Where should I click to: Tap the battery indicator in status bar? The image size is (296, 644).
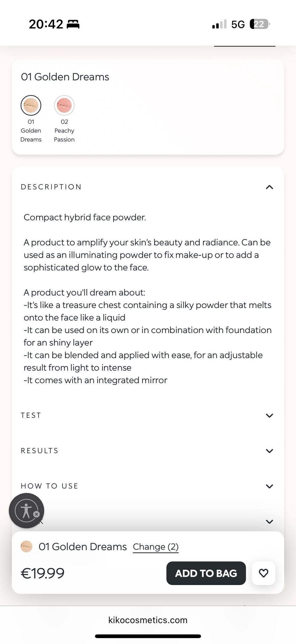point(259,24)
